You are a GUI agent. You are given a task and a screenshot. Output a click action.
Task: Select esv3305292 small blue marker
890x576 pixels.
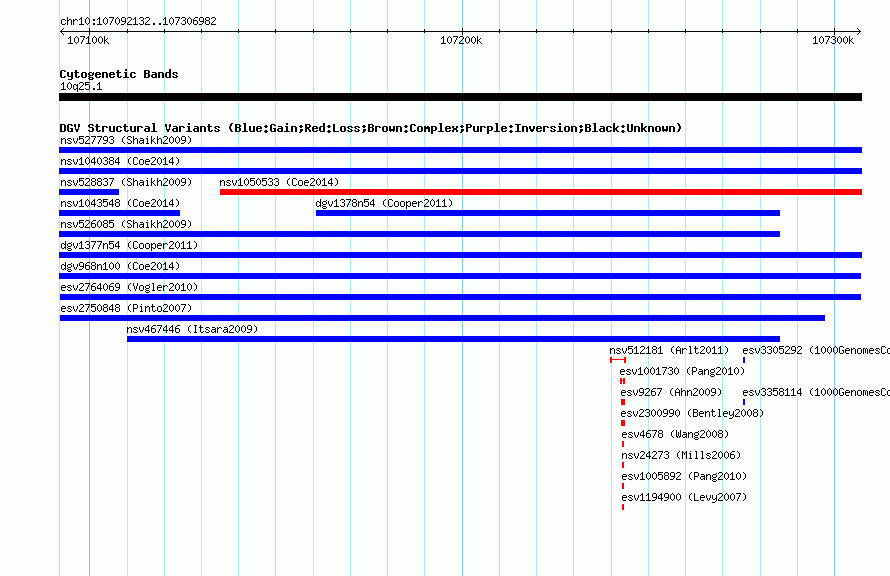[744, 360]
